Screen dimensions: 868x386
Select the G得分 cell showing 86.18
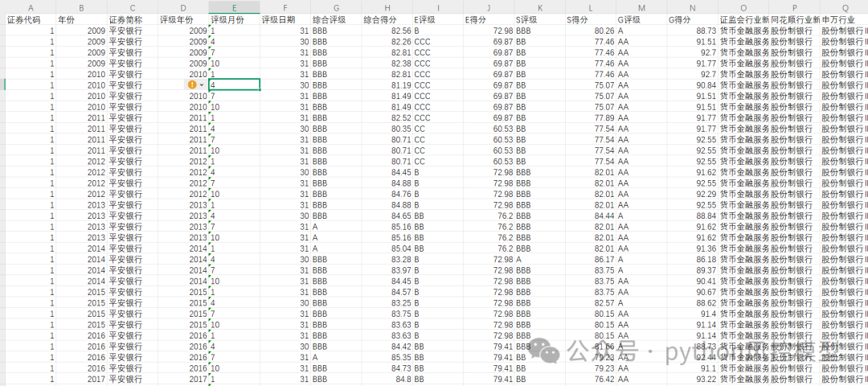(x=693, y=259)
